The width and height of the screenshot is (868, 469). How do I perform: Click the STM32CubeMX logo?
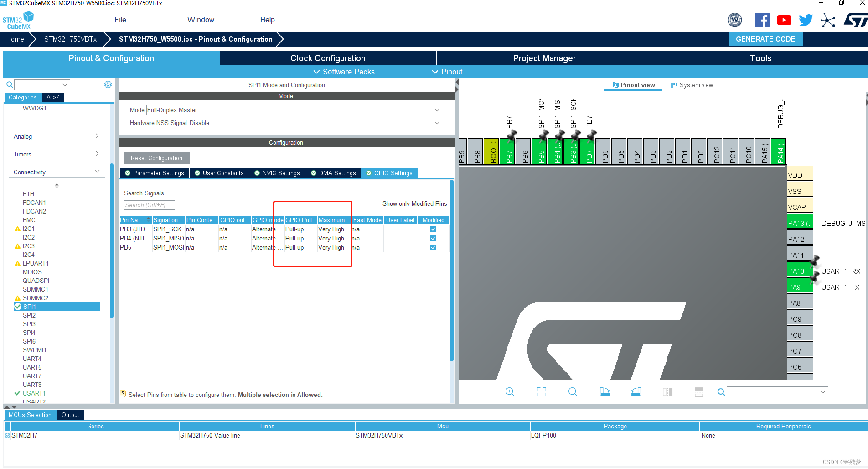point(18,21)
